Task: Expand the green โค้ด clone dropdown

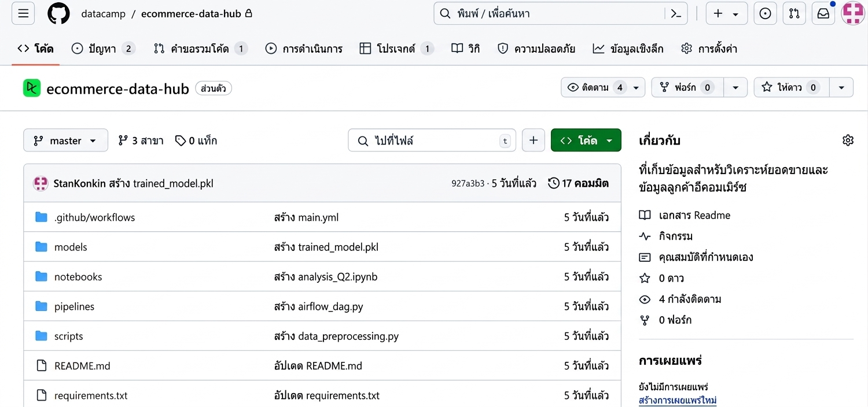Action: [586, 140]
